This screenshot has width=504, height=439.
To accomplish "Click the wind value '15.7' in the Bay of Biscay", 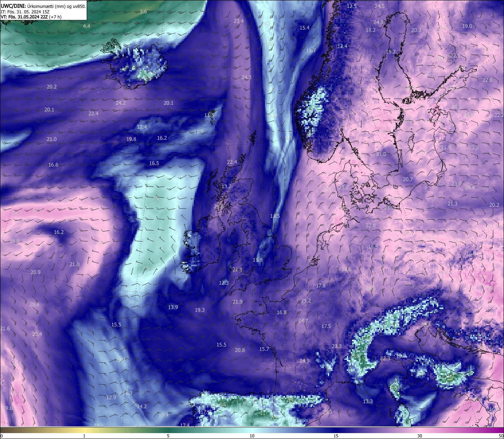I will coord(264,349).
